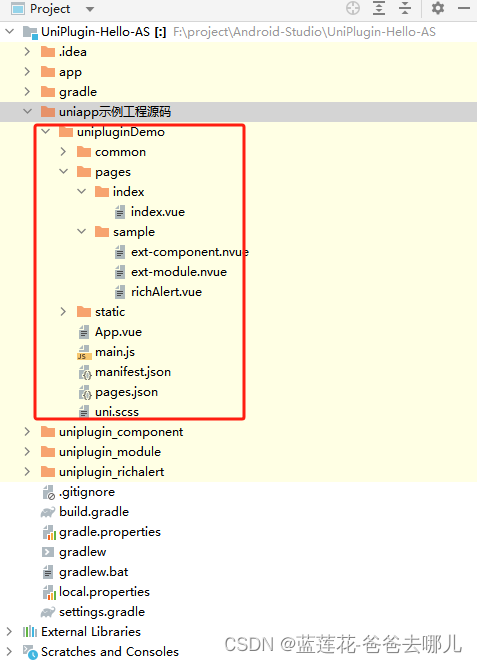The image size is (477, 663).
Task: Select the gradlew.bat file icon
Action: [x=48, y=572]
